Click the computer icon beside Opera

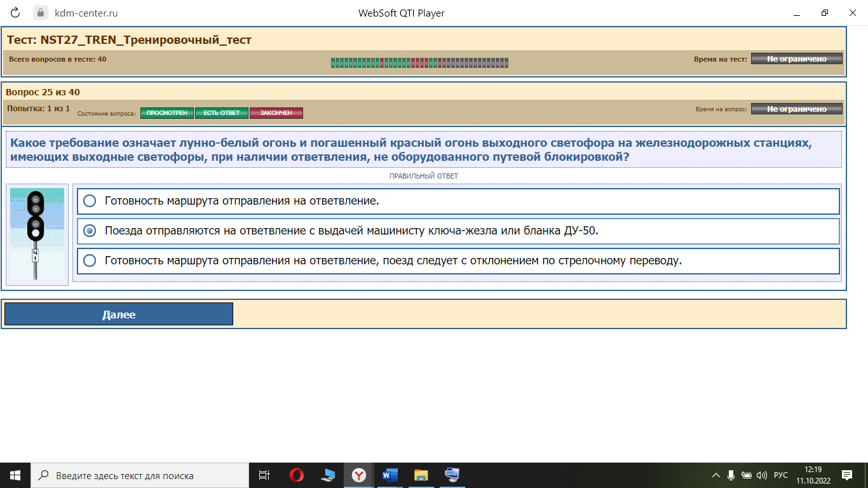(328, 475)
